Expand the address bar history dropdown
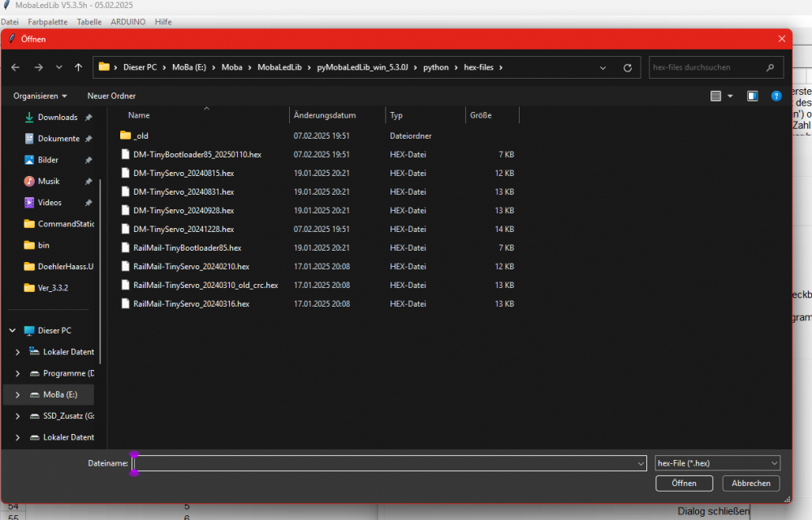The image size is (812, 520). pyautogui.click(x=603, y=68)
